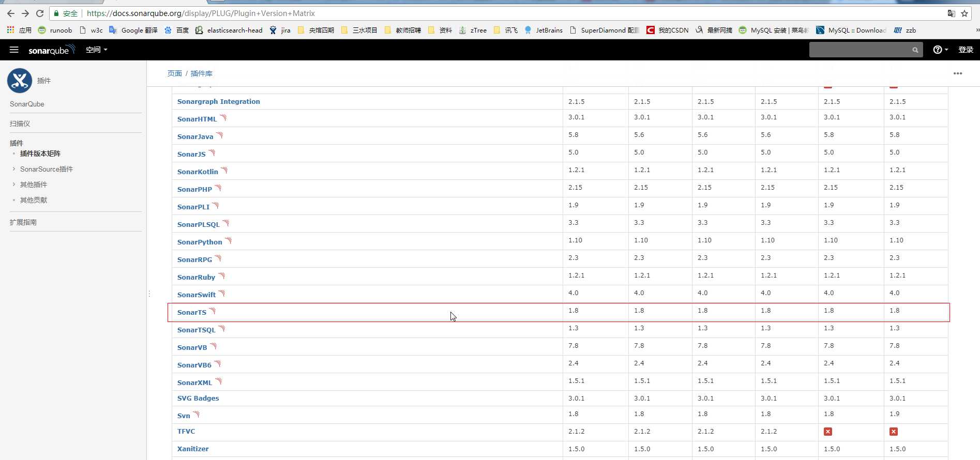The image size is (980, 460).
Task: Click the sidebar resize handle dots
Action: (149, 294)
